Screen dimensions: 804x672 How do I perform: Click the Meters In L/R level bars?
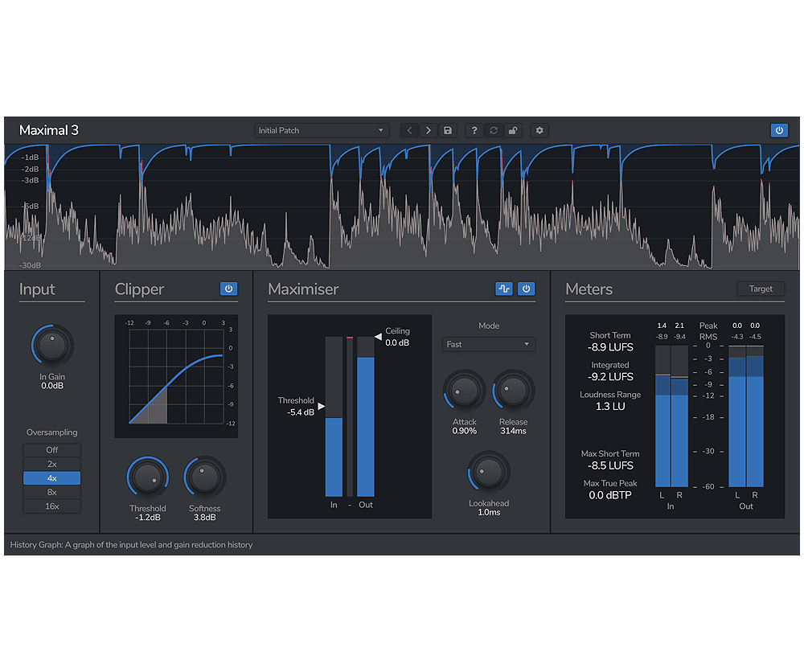pyautogui.click(x=671, y=416)
